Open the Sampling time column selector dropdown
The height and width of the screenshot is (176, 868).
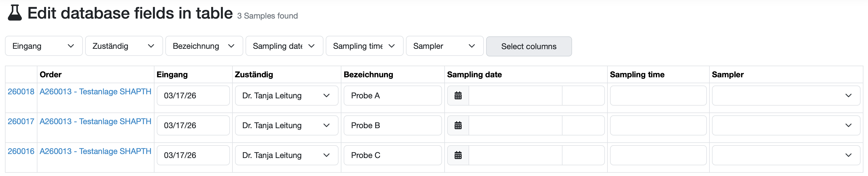click(364, 46)
